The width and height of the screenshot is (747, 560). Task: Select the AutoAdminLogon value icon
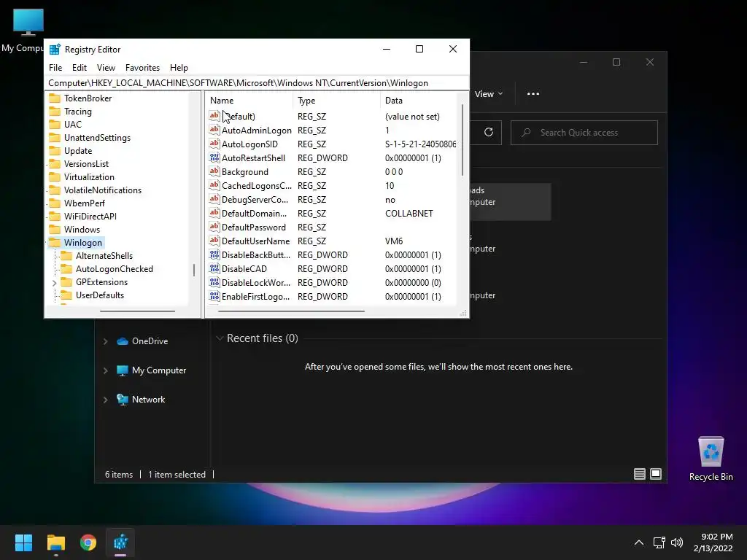tap(214, 130)
